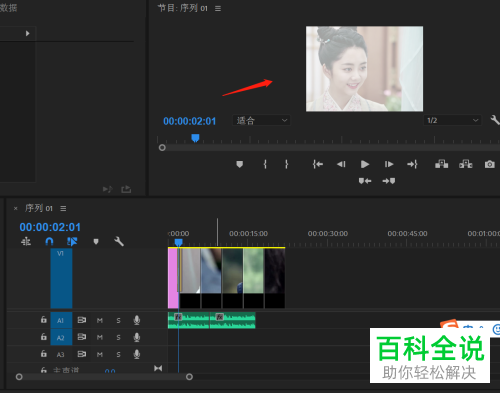Click the Mark Out button
Image resolution: width=500 pixels, height=393 pixels.
(286, 164)
